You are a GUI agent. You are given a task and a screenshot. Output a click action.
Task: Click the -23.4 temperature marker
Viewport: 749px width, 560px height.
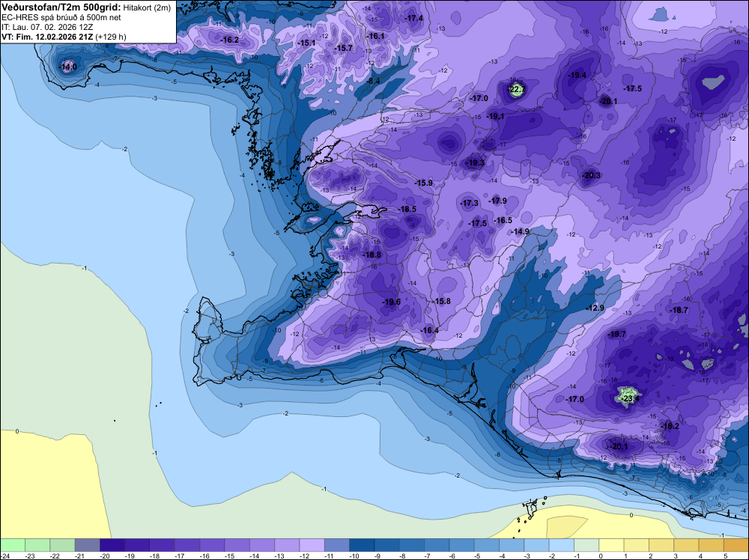(630, 398)
